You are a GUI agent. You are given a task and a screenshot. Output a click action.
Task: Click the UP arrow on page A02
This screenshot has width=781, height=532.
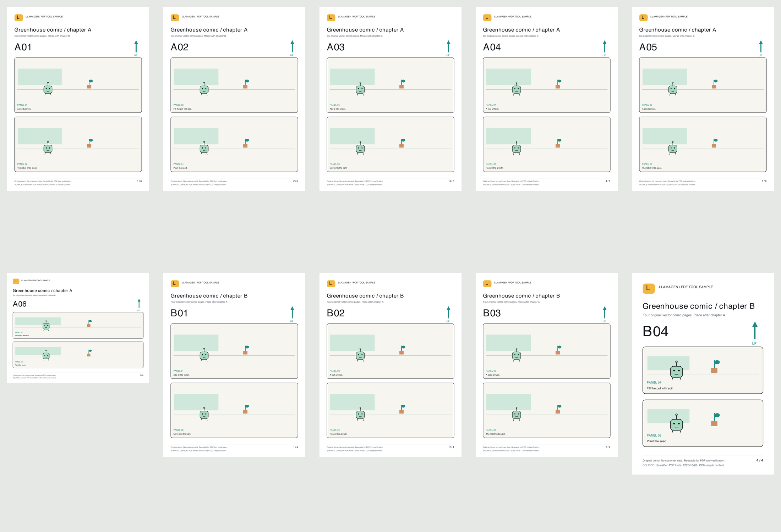pos(292,47)
